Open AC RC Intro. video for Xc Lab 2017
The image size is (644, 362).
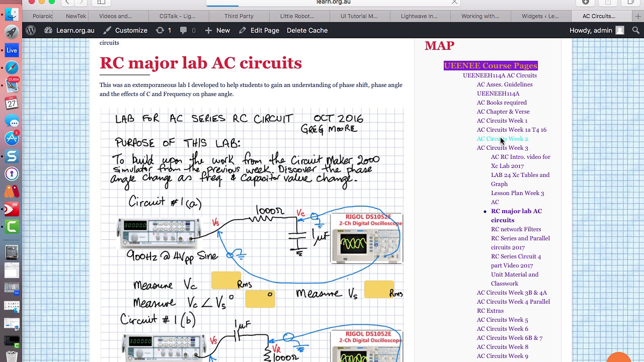(x=521, y=161)
